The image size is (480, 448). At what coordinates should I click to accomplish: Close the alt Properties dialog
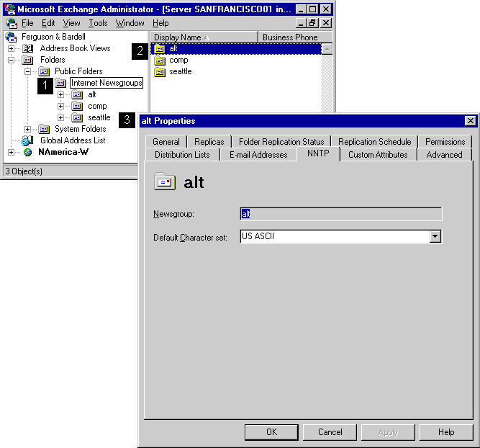pyautogui.click(x=470, y=121)
